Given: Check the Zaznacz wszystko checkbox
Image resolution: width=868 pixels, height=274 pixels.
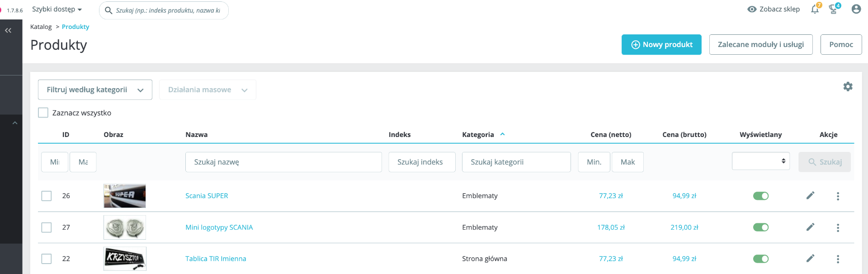Looking at the screenshot, I should tap(43, 113).
